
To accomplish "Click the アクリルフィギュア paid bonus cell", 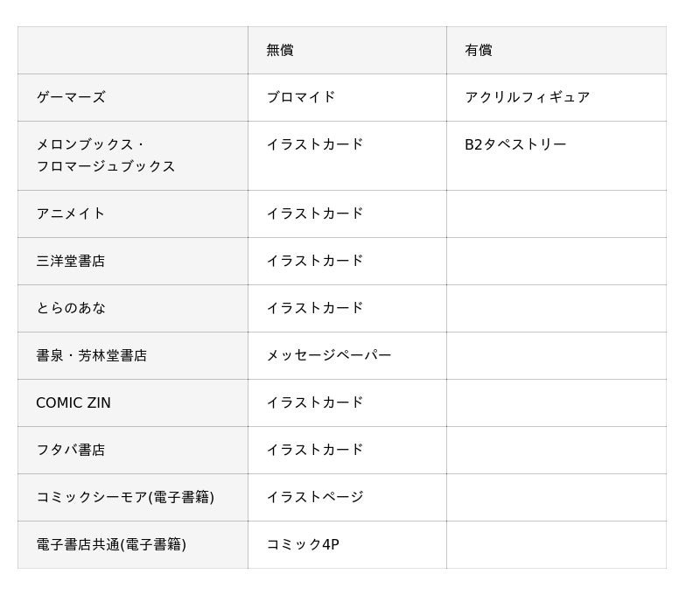I will pyautogui.click(x=528, y=97).
